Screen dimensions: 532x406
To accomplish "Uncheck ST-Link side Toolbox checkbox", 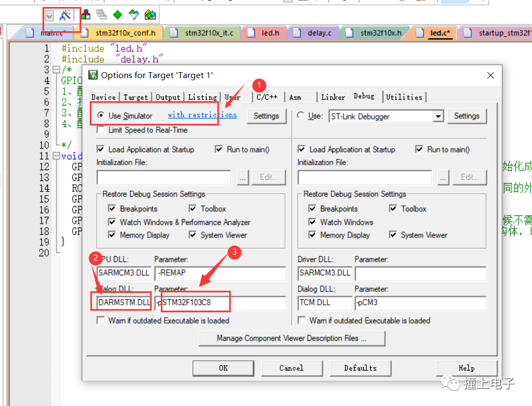I will pos(393,208).
